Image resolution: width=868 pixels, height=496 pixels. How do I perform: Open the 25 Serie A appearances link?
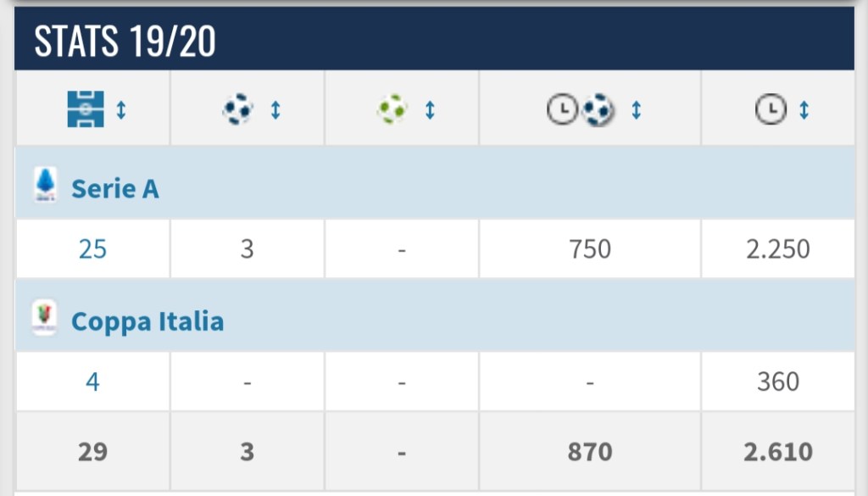tap(92, 249)
